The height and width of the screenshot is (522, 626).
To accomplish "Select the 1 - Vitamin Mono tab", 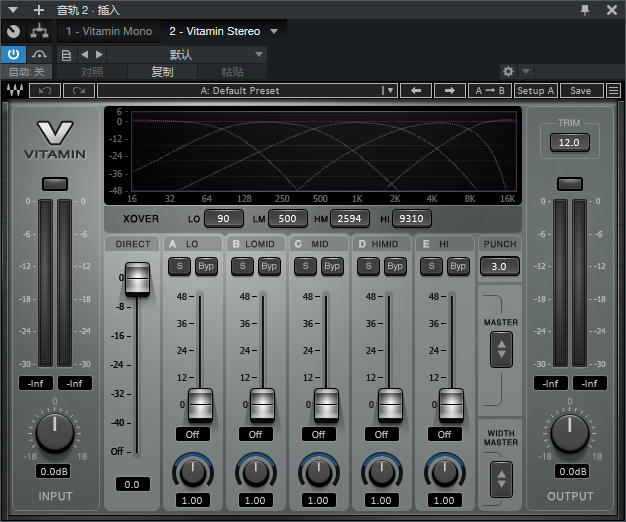I will coord(109,31).
